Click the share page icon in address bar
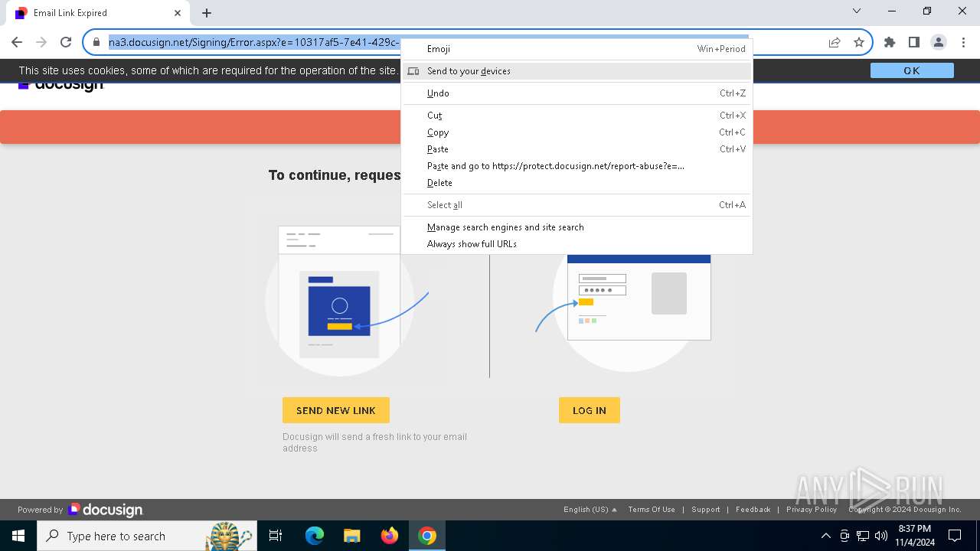 [835, 42]
